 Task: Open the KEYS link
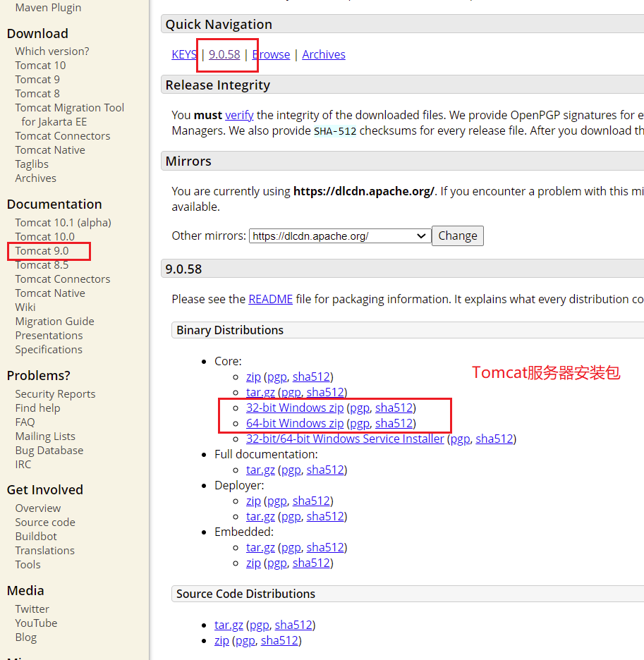coord(184,54)
